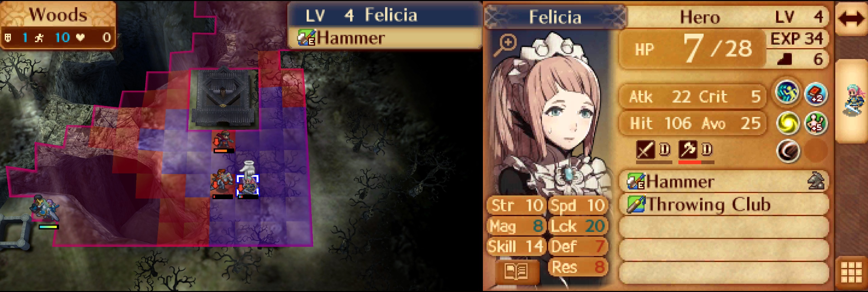Screen dimensions: 868x292
Task: Open the grid menu button
Action: pos(852,272)
